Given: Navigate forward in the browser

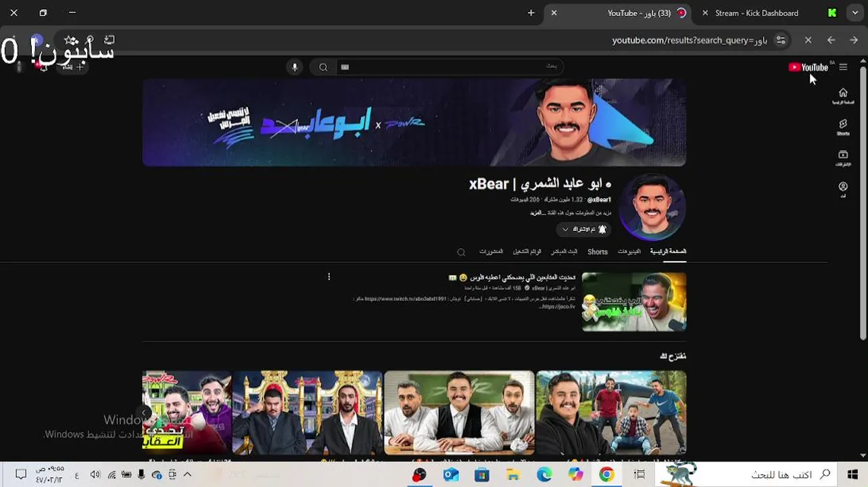Looking at the screenshot, I should pos(854,41).
